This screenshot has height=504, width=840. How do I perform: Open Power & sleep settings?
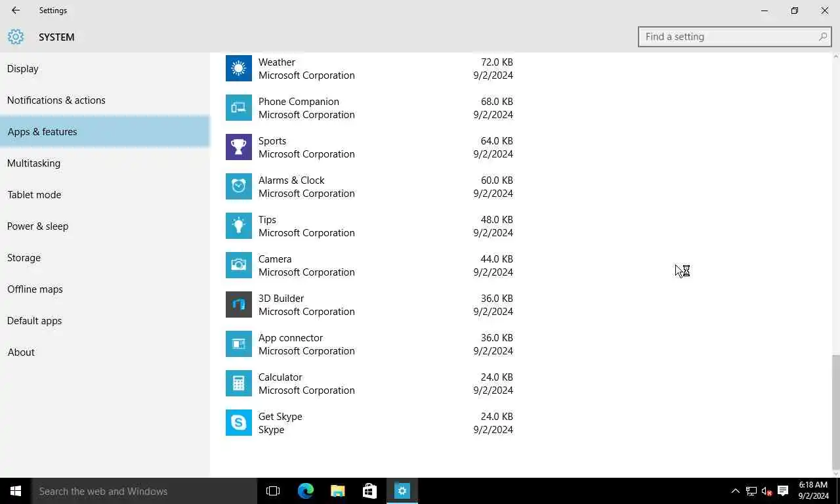coord(105,226)
